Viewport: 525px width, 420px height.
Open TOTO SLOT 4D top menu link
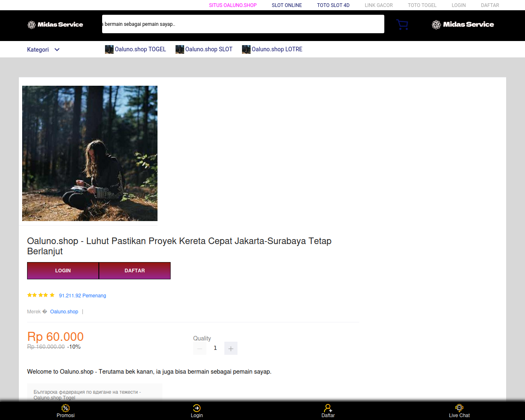point(333,5)
